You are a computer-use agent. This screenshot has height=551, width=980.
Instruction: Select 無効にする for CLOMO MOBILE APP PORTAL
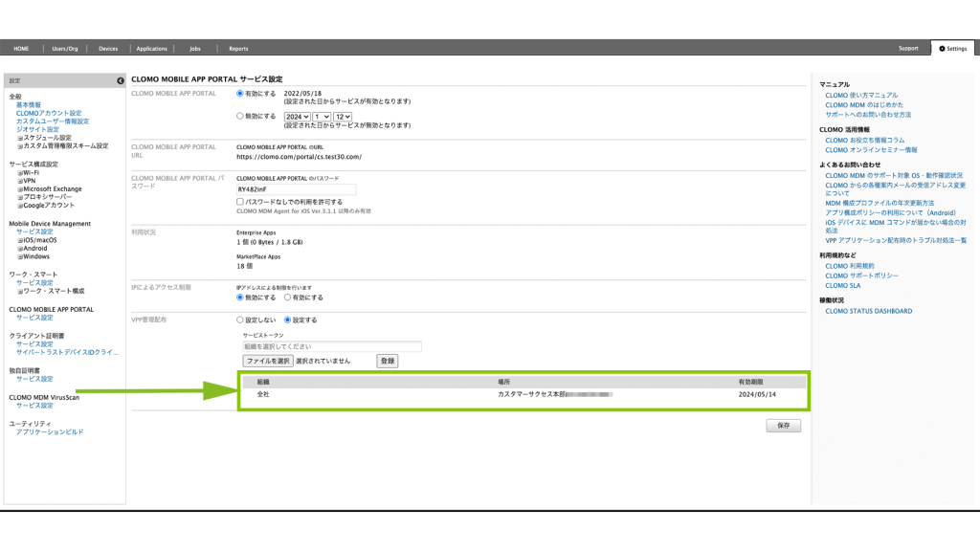(x=240, y=116)
